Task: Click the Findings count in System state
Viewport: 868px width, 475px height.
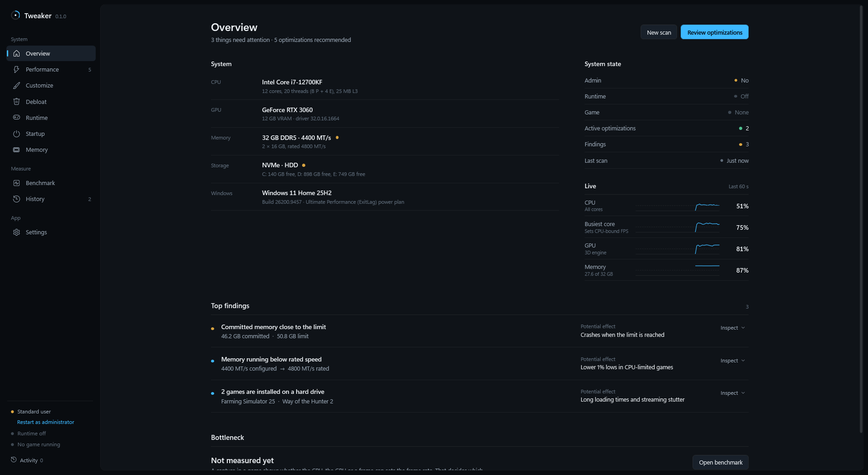Action: pos(744,144)
